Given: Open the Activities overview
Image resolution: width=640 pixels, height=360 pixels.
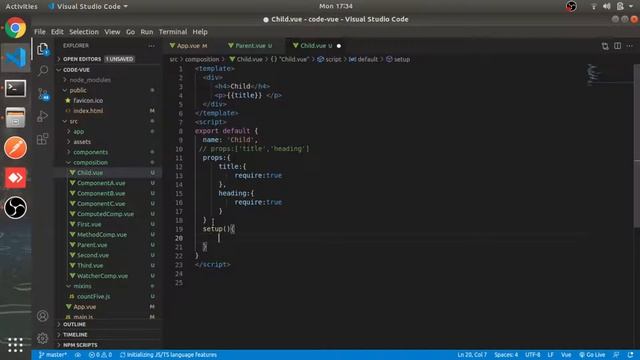Looking at the screenshot, I should 21,6.
